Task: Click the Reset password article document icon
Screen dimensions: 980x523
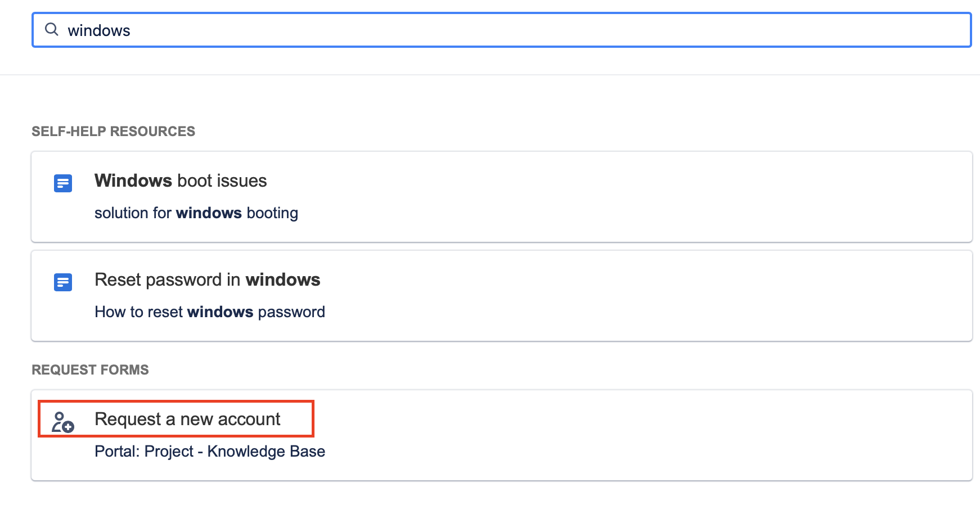Action: pos(63,282)
